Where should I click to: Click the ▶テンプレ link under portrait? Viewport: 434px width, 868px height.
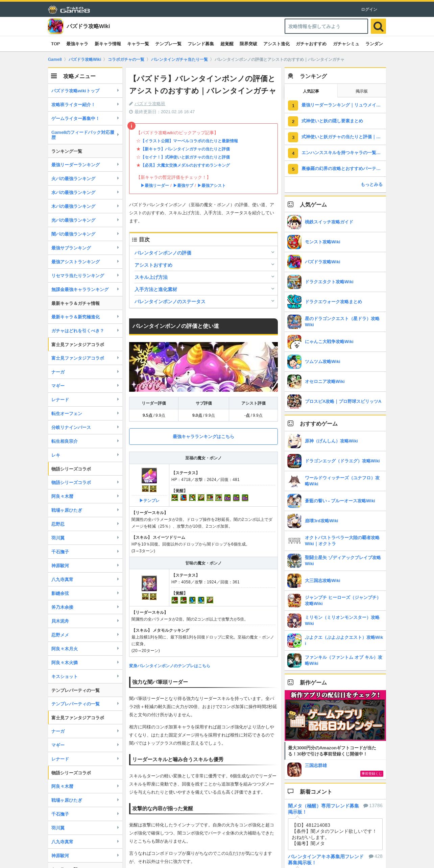click(149, 500)
